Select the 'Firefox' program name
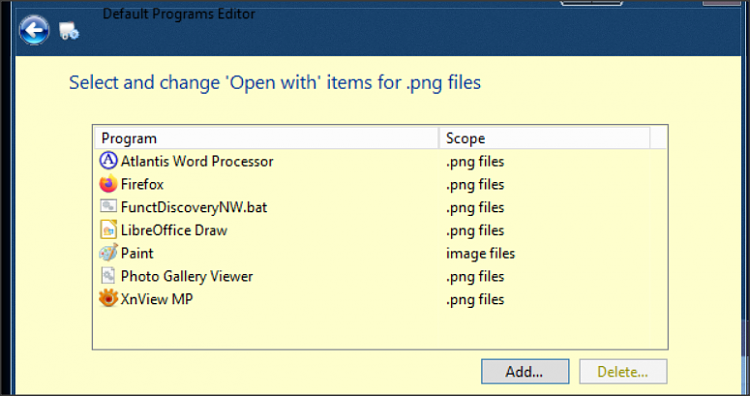This screenshot has height=396, width=750. pyautogui.click(x=142, y=184)
